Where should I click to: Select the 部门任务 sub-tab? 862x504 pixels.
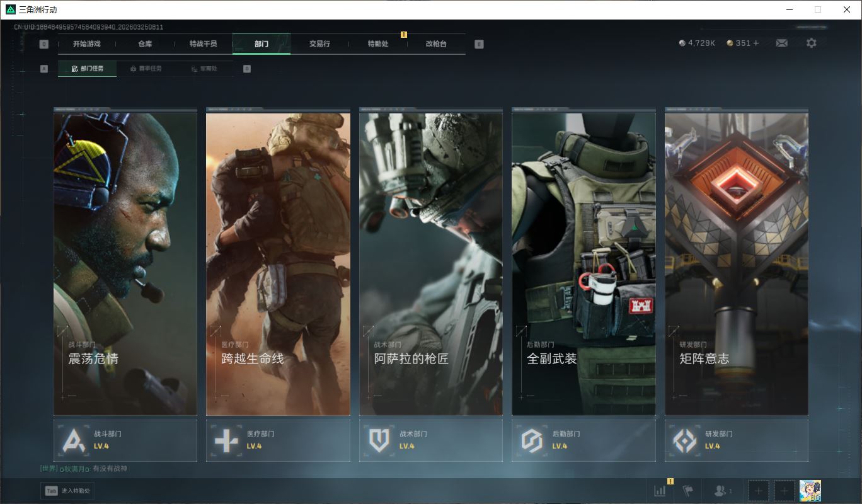(x=88, y=69)
